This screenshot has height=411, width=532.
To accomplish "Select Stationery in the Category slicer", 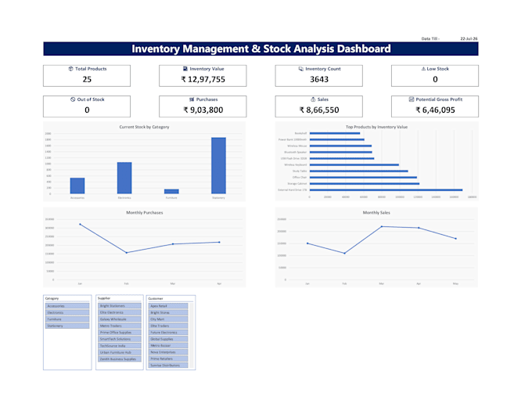I will tap(67, 326).
